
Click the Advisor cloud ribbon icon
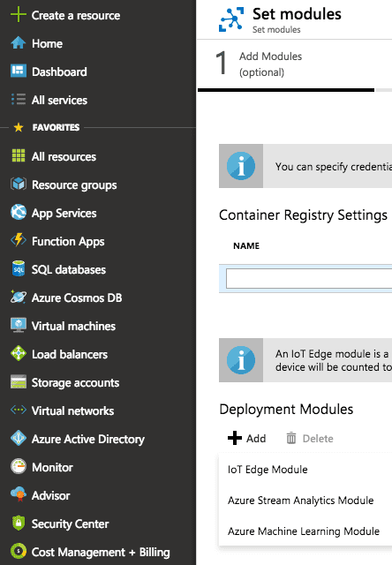19,494
